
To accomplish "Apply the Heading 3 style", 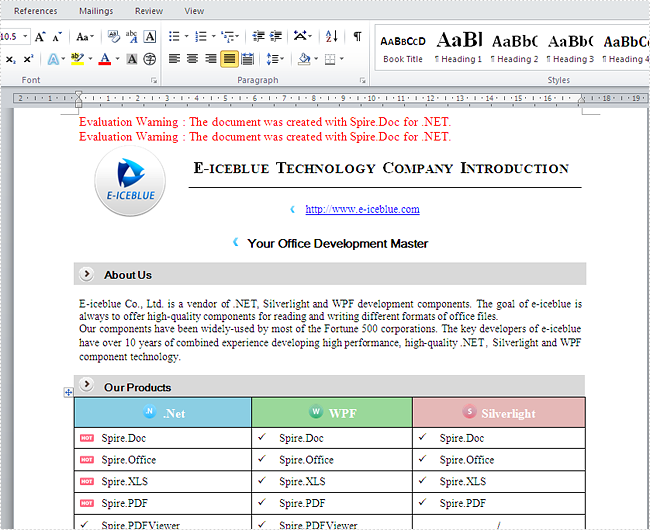I will click(x=570, y=49).
